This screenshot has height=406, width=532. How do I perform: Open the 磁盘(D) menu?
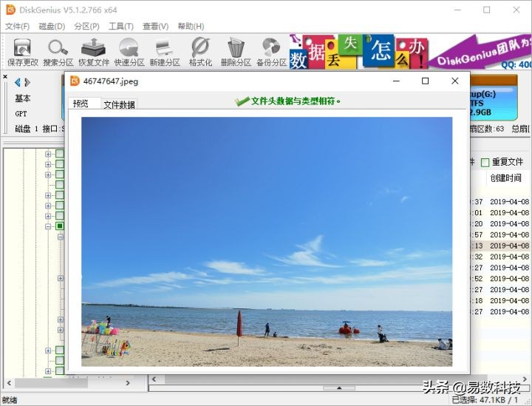point(52,26)
